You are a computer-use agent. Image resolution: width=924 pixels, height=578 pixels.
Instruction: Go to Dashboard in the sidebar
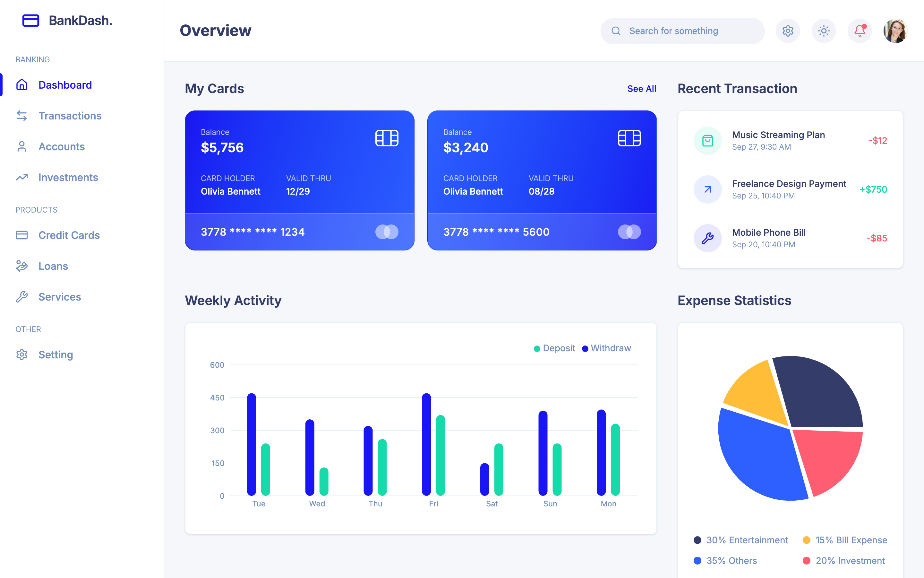pyautogui.click(x=82, y=85)
